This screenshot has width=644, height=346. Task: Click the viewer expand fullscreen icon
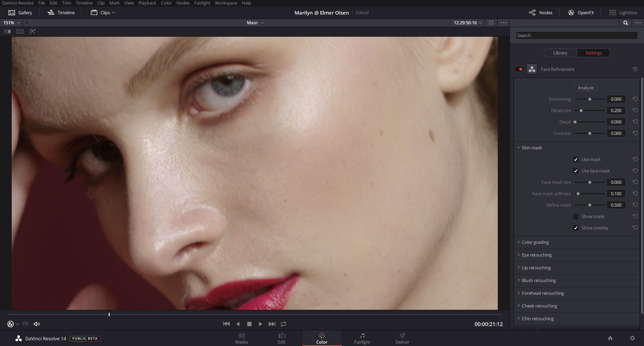(491, 23)
